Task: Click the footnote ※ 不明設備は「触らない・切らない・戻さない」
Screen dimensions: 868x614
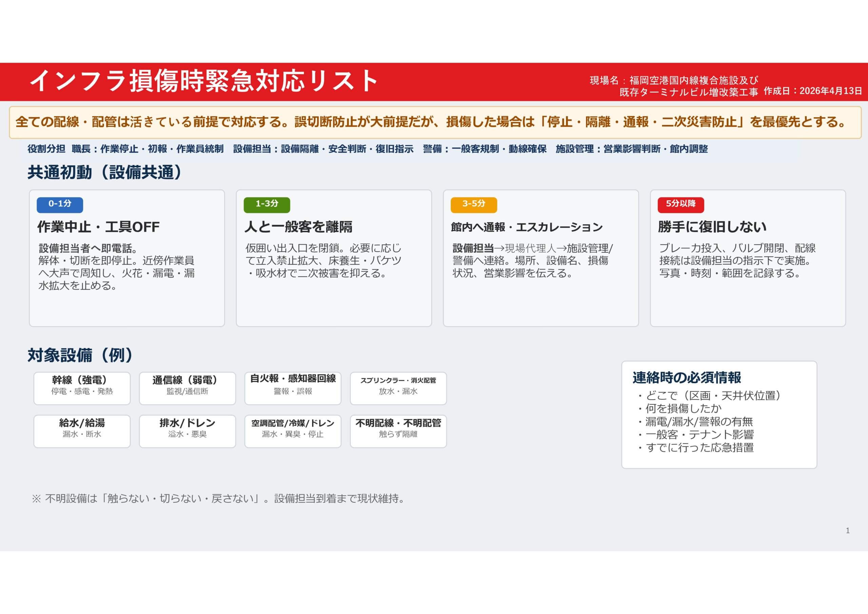Action: point(148,499)
